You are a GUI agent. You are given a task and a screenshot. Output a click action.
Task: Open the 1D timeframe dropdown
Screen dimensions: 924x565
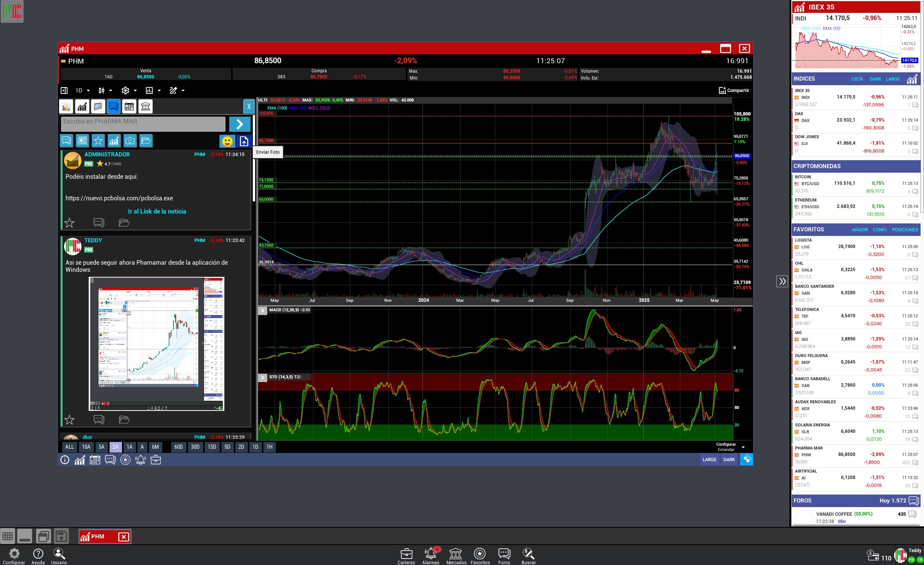[x=82, y=91]
